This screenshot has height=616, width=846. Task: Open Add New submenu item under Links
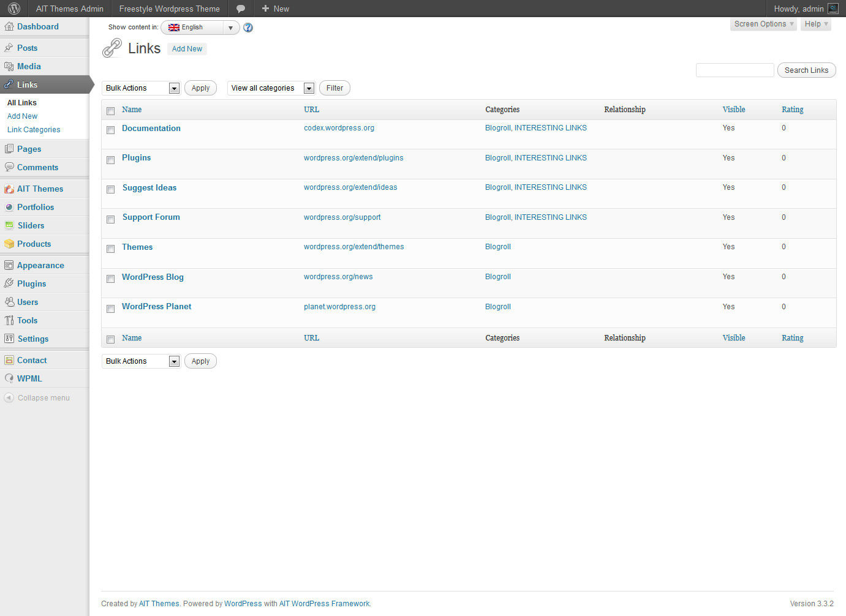[x=23, y=116]
